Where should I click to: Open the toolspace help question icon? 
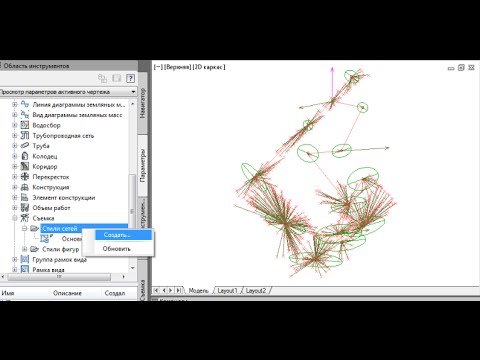point(130,78)
